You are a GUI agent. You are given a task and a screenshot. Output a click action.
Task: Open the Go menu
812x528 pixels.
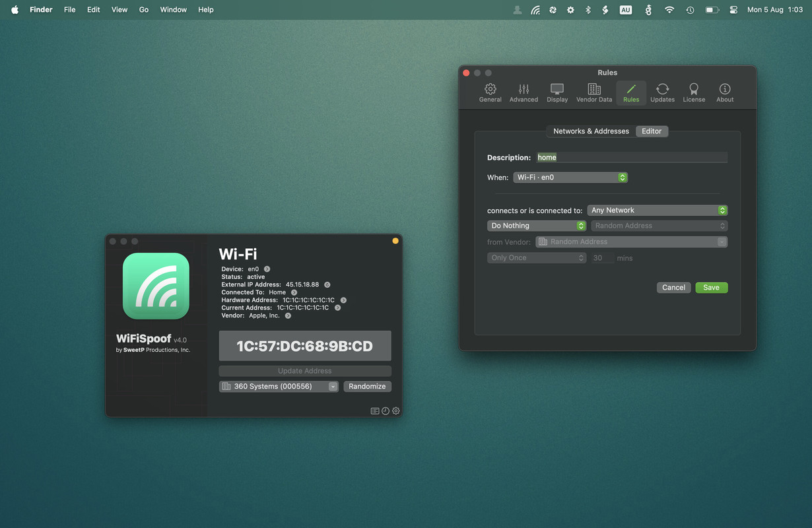[x=144, y=10]
